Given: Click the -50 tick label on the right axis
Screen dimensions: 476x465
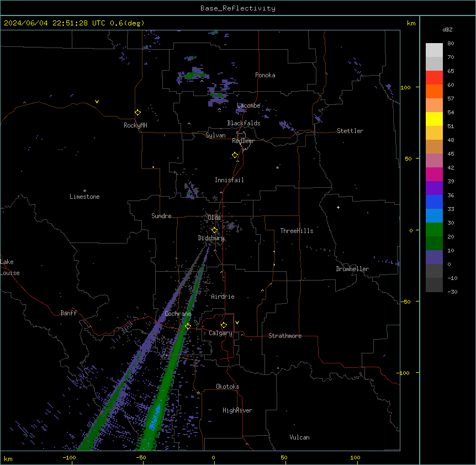Looking at the screenshot, I should click(405, 302).
